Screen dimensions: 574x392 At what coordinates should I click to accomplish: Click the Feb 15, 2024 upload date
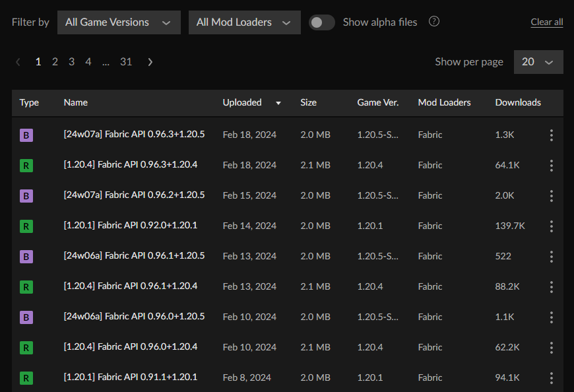pyautogui.click(x=249, y=196)
